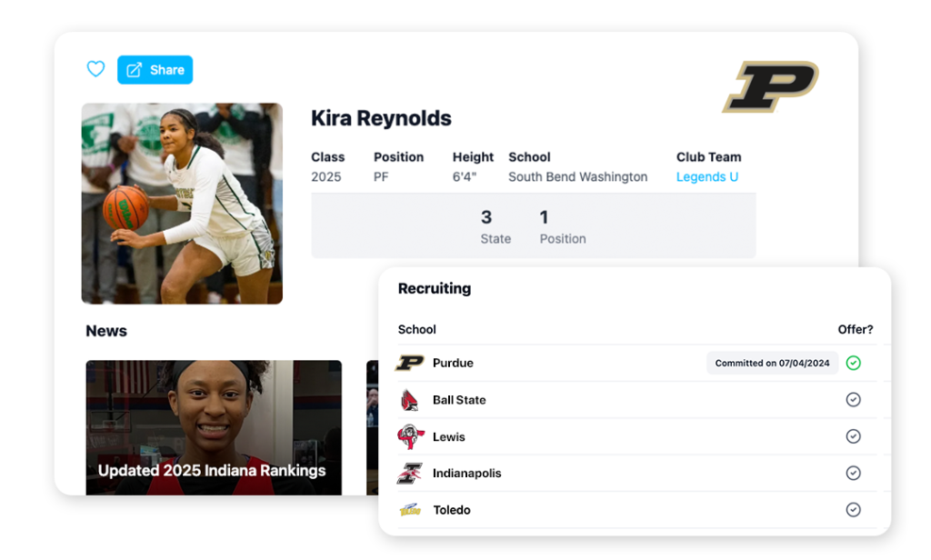
Task: Click the Height value 6'4"
Action: [x=465, y=177]
